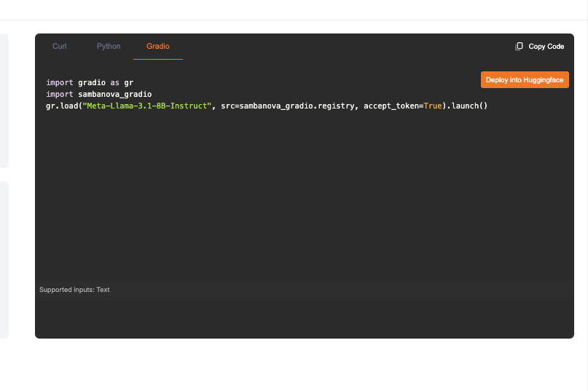Switch to the Curl tab
Screen dimensions: 588x391
click(59, 47)
